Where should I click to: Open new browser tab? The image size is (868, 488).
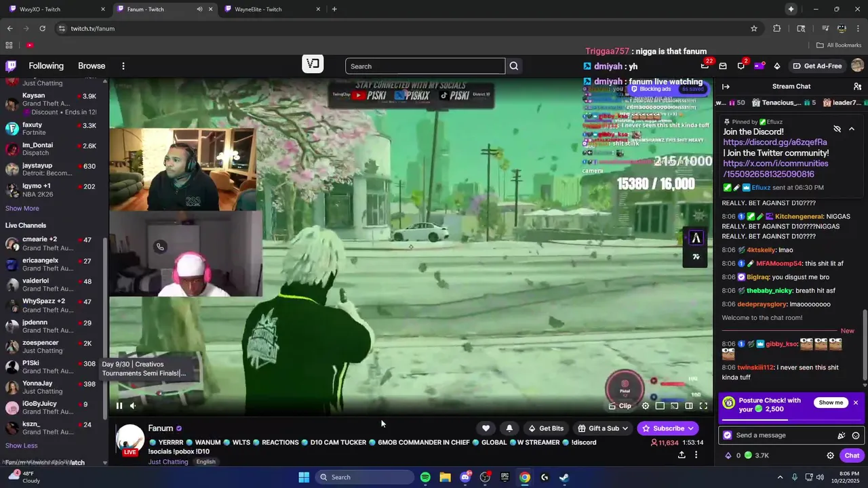[x=334, y=9]
